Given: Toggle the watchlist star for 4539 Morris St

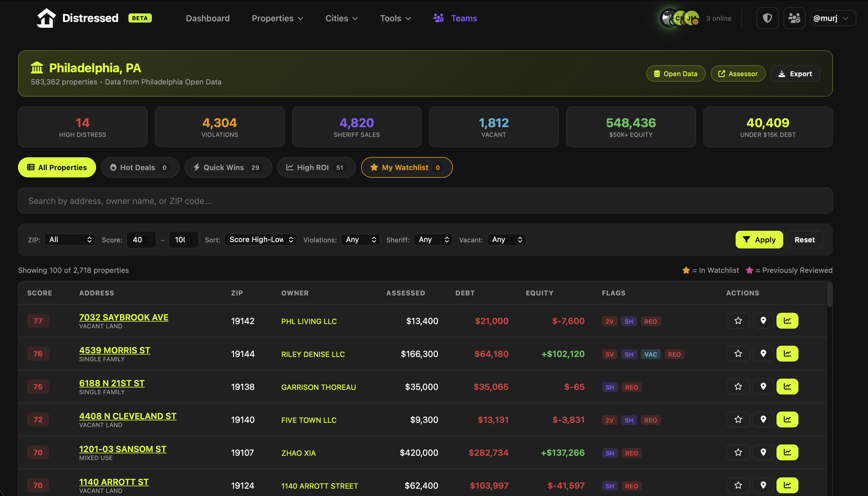Looking at the screenshot, I should point(738,353).
